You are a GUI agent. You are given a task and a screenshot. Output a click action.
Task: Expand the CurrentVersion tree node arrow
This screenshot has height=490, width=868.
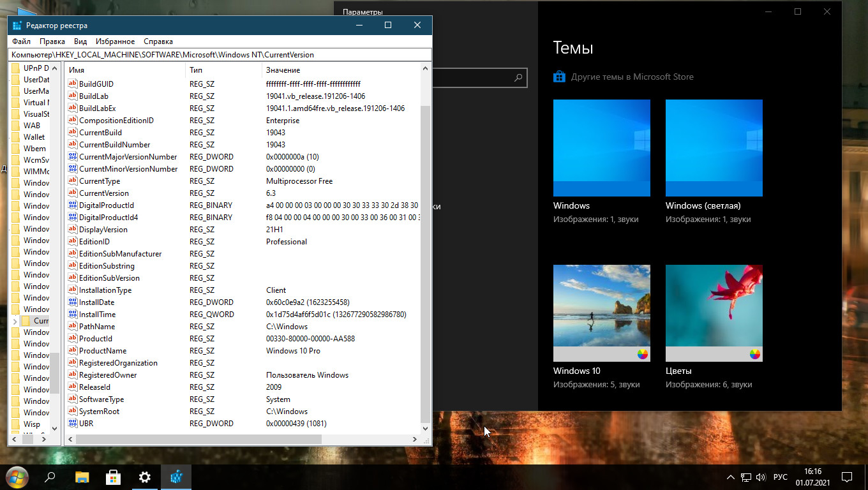click(x=15, y=321)
